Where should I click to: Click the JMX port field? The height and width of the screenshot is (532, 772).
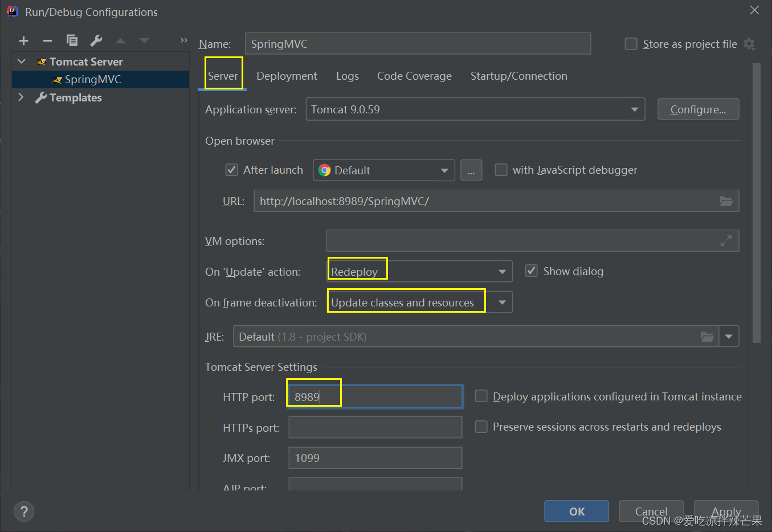click(375, 458)
